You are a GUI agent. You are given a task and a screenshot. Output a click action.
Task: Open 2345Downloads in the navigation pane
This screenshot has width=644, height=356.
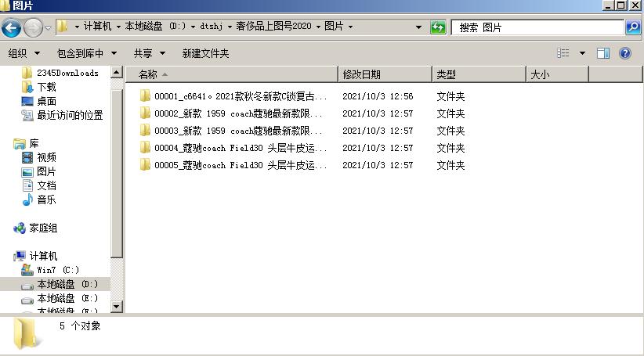click(x=67, y=73)
